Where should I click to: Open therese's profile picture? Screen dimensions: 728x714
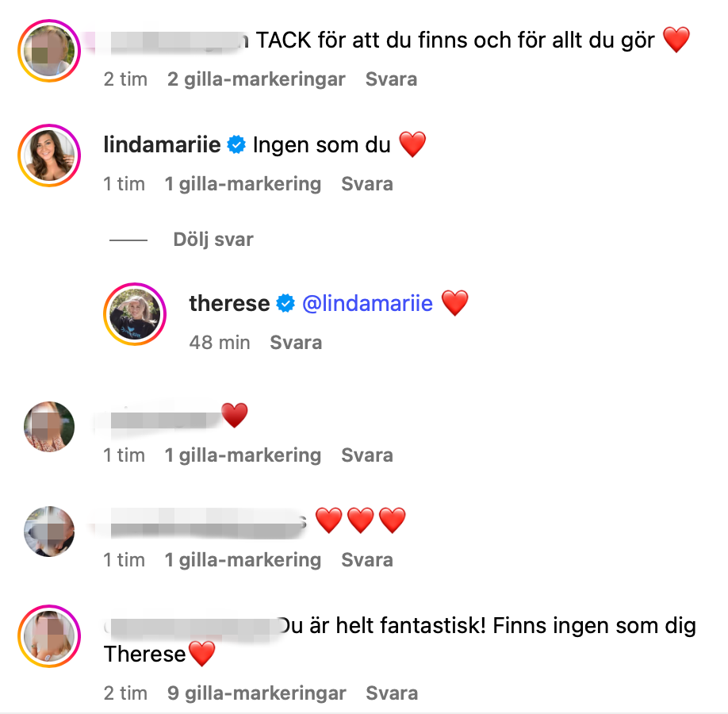coord(135,314)
